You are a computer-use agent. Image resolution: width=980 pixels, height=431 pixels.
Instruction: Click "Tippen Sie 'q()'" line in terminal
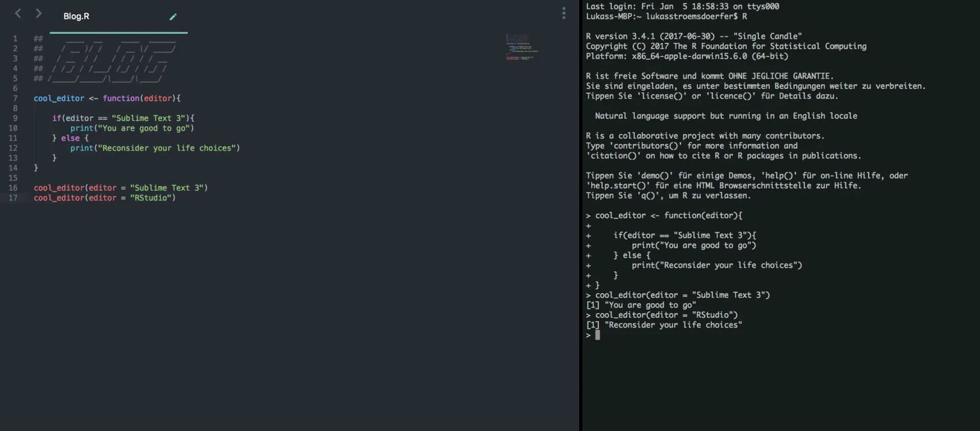(668, 195)
